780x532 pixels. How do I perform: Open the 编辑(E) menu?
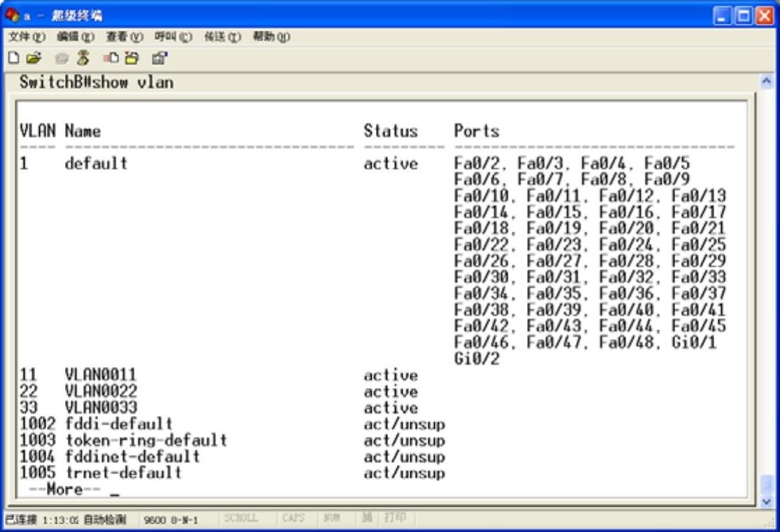(x=75, y=36)
